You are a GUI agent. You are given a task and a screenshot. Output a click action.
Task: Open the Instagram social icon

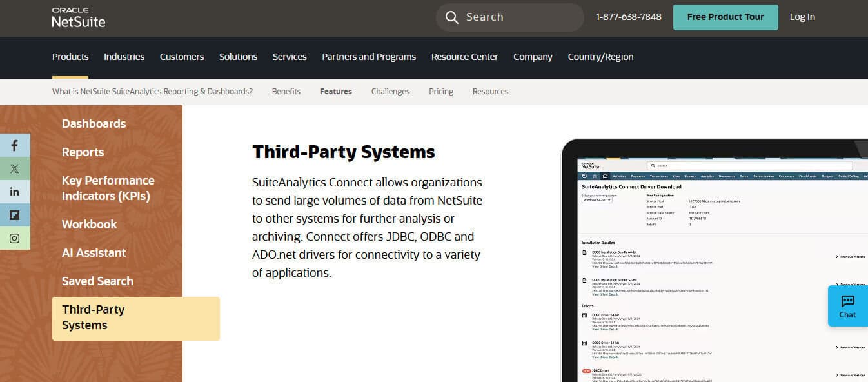[x=15, y=238]
